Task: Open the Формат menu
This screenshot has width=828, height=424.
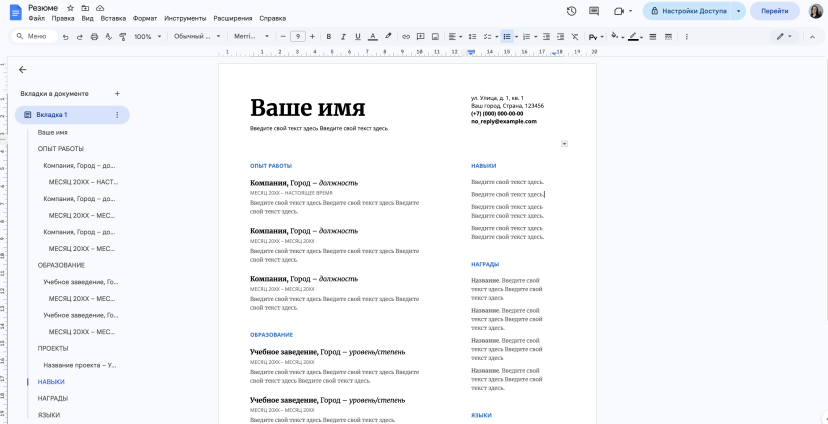Action: click(145, 18)
